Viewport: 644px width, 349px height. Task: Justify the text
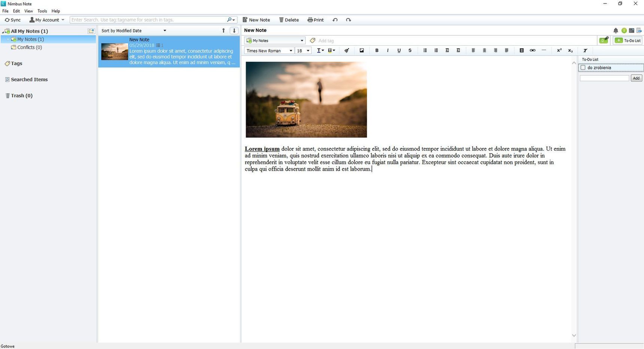coord(507,51)
